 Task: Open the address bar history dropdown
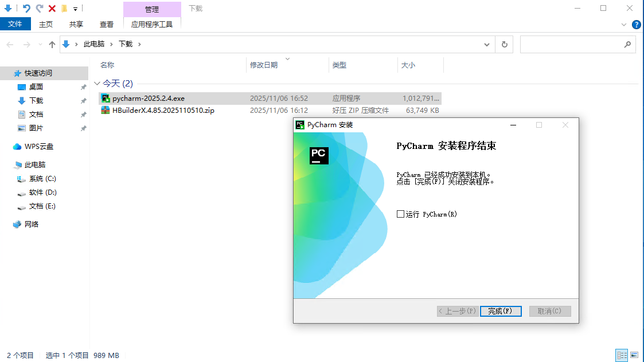tap(487, 44)
